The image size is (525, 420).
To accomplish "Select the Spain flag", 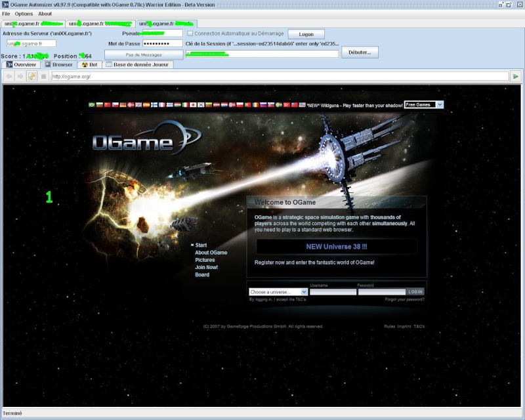I will click(x=146, y=105).
